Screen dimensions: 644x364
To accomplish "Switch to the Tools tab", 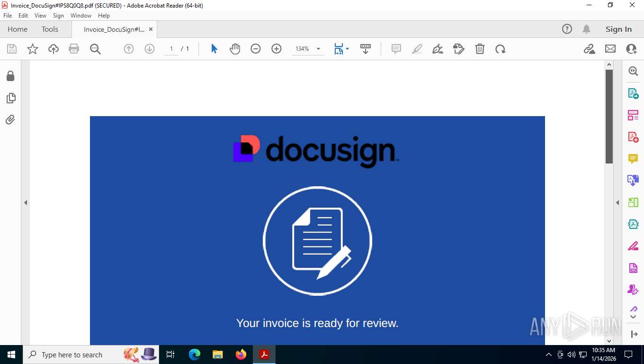I will 50,29.
